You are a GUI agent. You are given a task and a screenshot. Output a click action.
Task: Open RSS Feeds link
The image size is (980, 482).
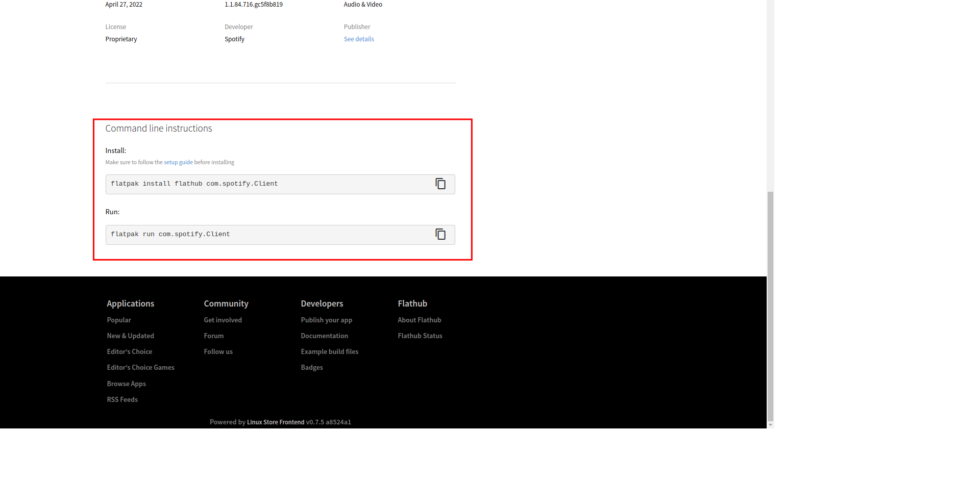[x=122, y=399]
